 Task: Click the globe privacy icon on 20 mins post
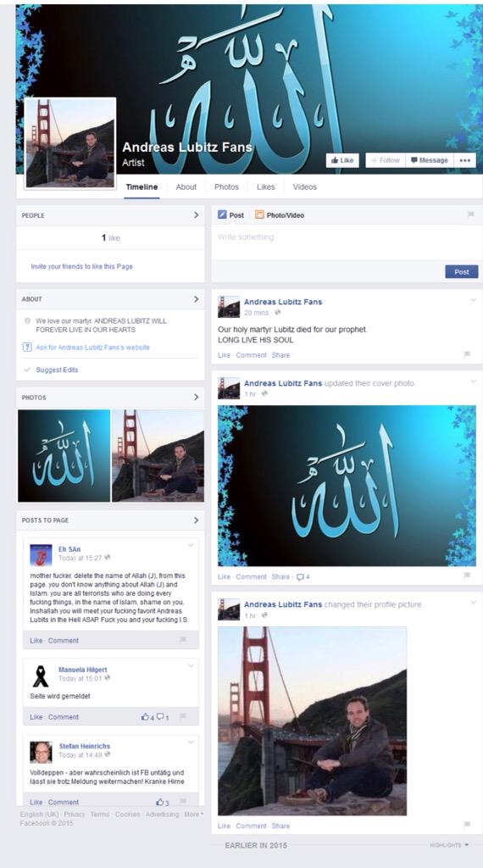coord(277,313)
